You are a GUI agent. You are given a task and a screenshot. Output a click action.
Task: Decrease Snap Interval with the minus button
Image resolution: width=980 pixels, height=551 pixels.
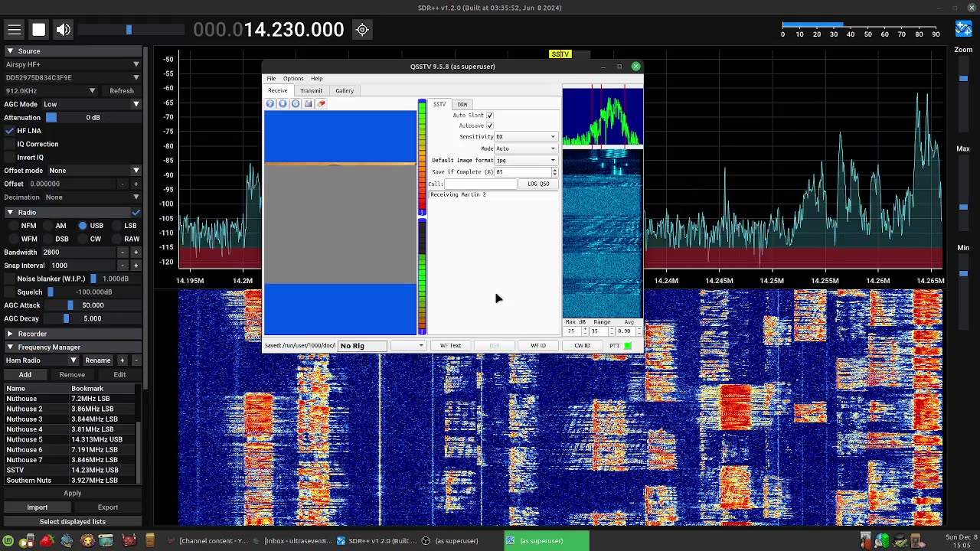[x=122, y=266]
